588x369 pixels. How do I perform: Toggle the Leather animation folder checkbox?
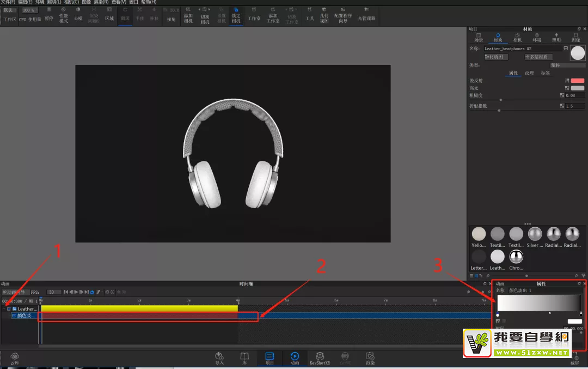point(9,309)
